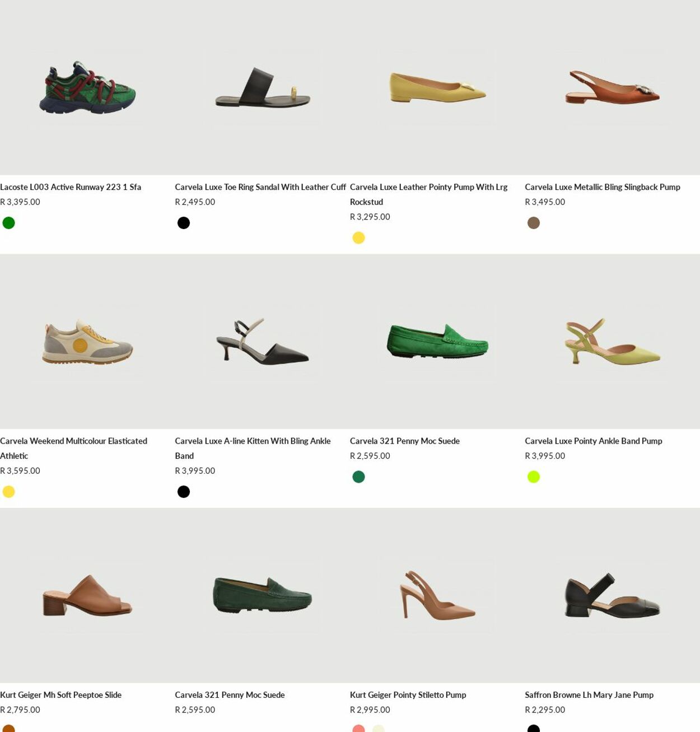Click price R 3,595.00 of Weekend Athletic
This screenshot has height=732, width=700.
point(20,471)
